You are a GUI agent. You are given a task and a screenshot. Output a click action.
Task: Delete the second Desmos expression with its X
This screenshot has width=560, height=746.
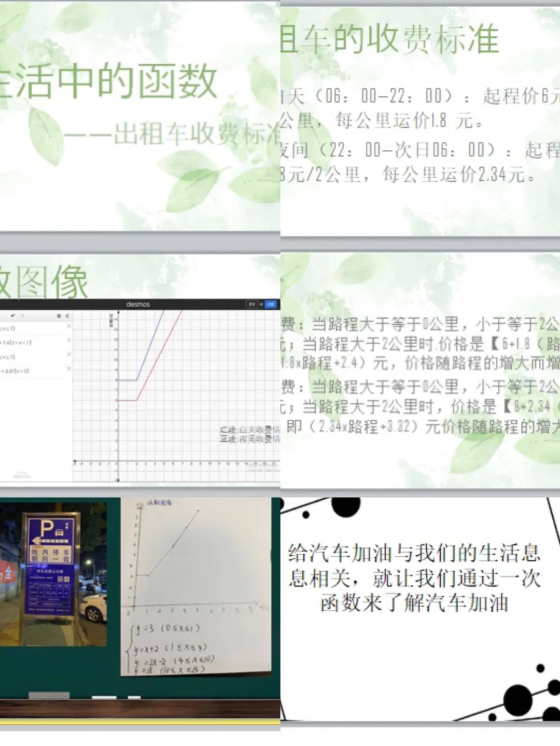pos(68,341)
